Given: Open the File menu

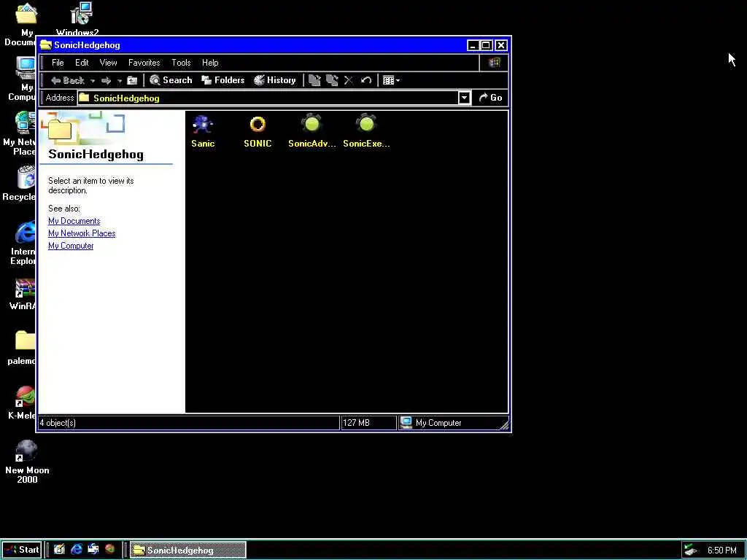Looking at the screenshot, I should [x=58, y=63].
